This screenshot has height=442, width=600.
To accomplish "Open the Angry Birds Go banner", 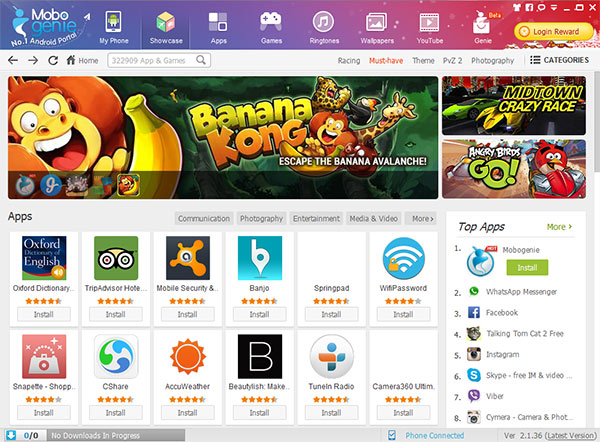I will coord(514,169).
